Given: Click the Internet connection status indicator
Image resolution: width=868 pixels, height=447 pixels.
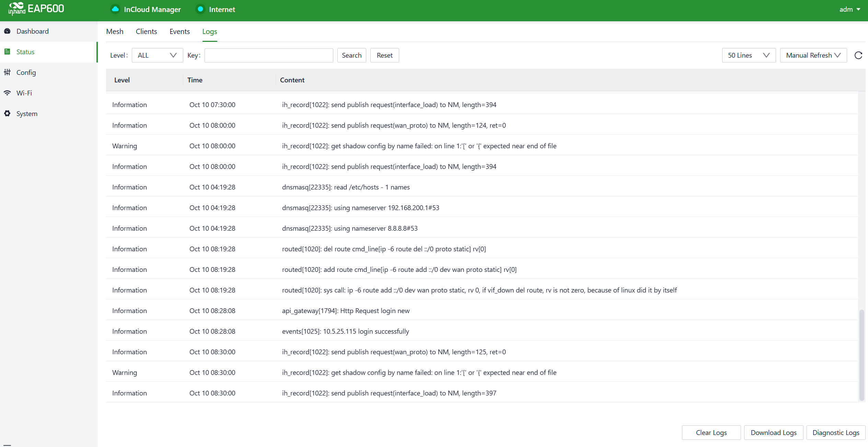Looking at the screenshot, I should point(200,9).
